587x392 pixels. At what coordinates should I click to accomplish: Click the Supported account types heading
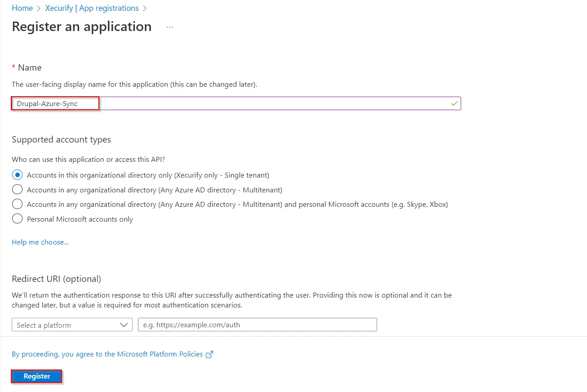pos(61,139)
